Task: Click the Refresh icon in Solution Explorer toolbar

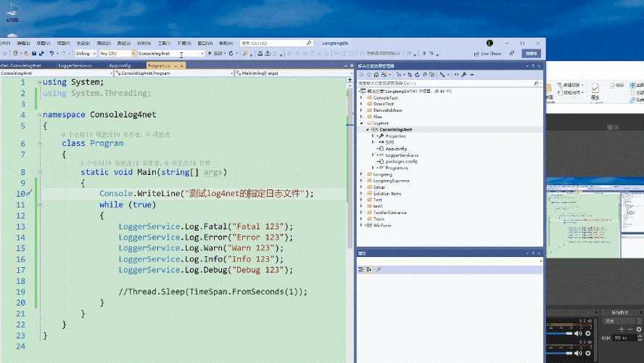Action: pyautogui.click(x=417, y=75)
